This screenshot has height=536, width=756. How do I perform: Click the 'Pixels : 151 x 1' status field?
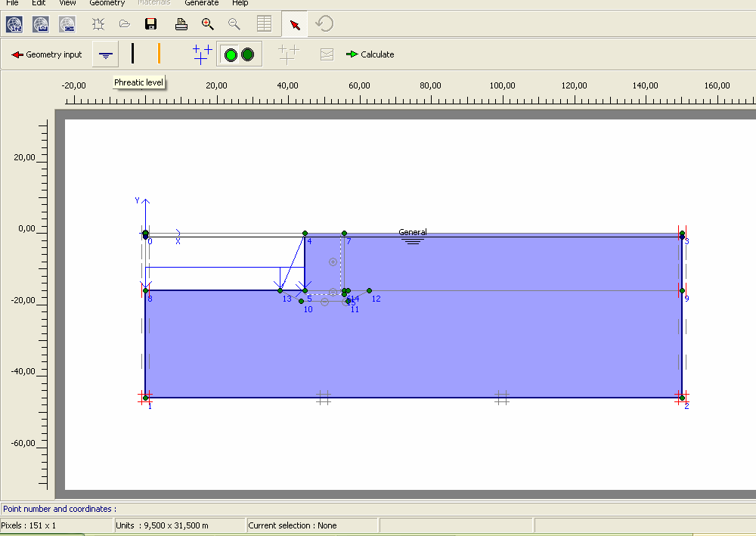(57, 525)
